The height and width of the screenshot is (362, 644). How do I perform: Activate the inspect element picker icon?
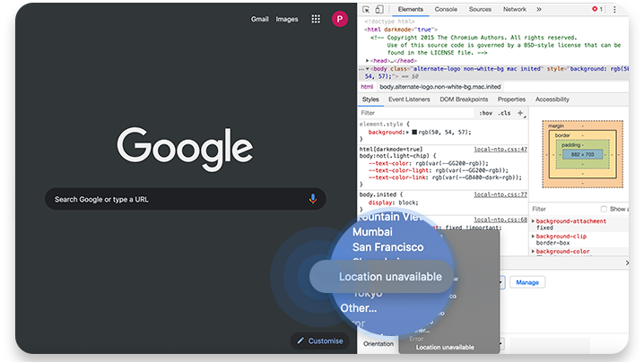(366, 10)
